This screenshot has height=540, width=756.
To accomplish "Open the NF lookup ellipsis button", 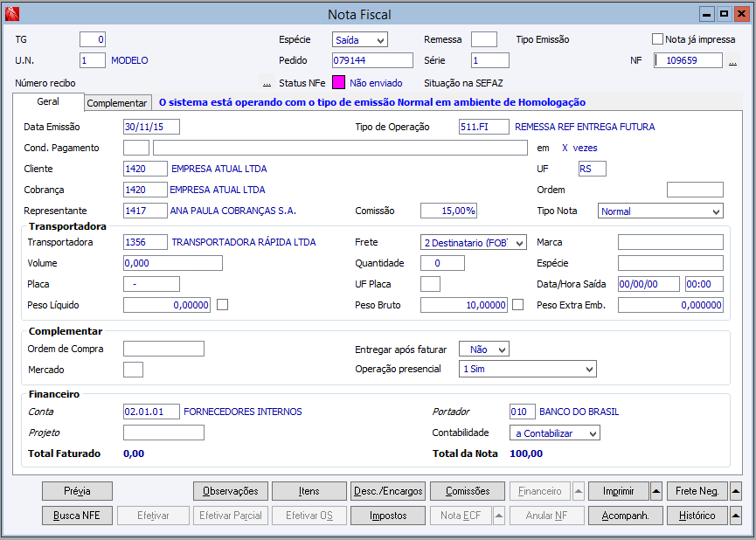I will (732, 61).
